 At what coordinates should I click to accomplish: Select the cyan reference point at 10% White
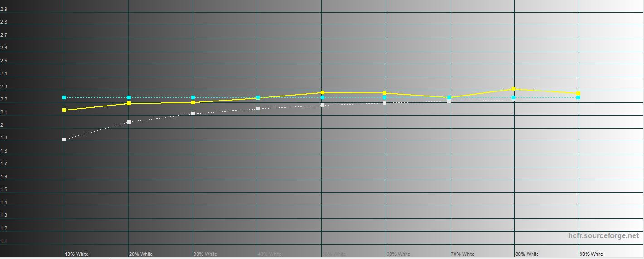(64, 97)
